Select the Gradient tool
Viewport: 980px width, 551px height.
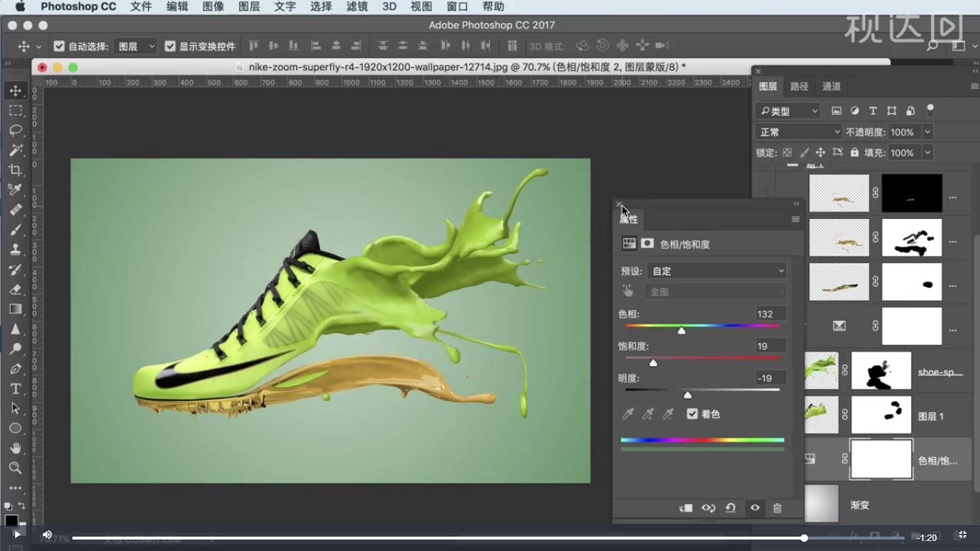click(15, 309)
